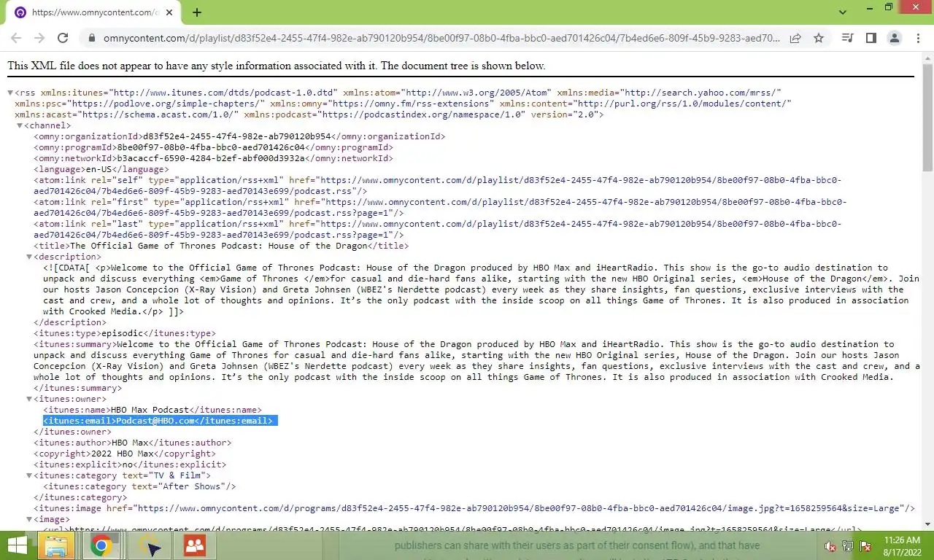Screen dimensions: 934x560
Task: Click the itunes:explicit no line
Action: 130,464
